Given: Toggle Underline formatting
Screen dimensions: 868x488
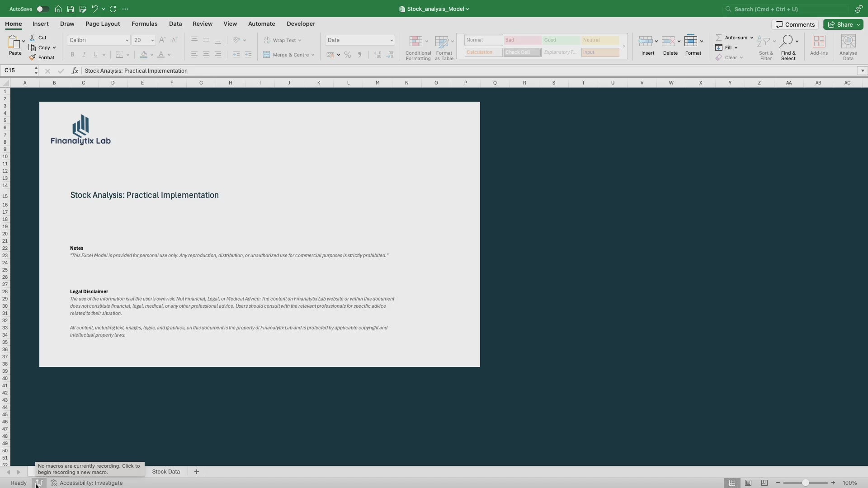Looking at the screenshot, I should pos(95,55).
